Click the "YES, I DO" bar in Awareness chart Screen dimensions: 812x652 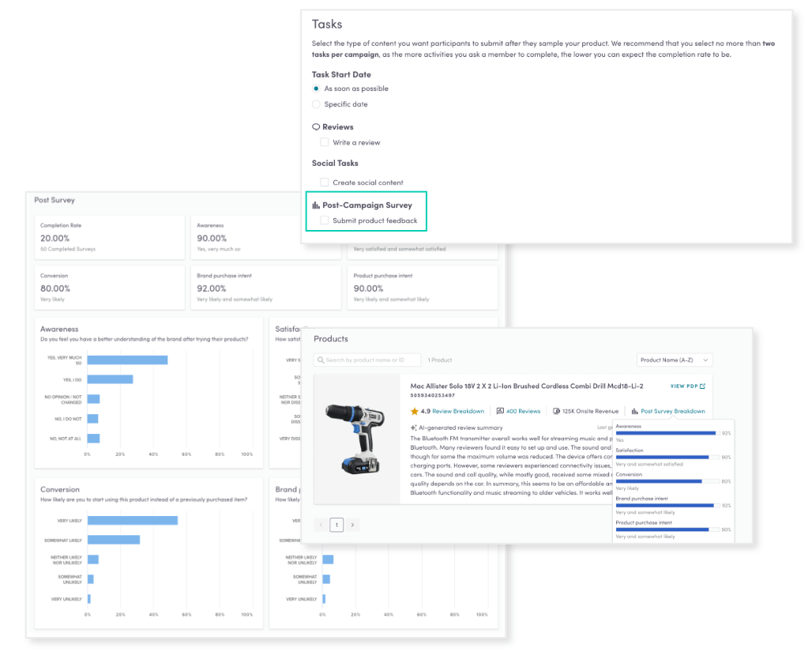point(111,379)
